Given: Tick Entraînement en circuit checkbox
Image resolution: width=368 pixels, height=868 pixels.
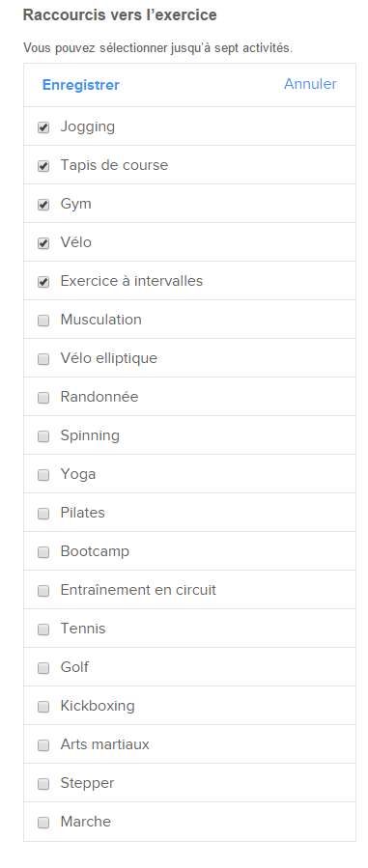Looking at the screenshot, I should pyautogui.click(x=43, y=591).
